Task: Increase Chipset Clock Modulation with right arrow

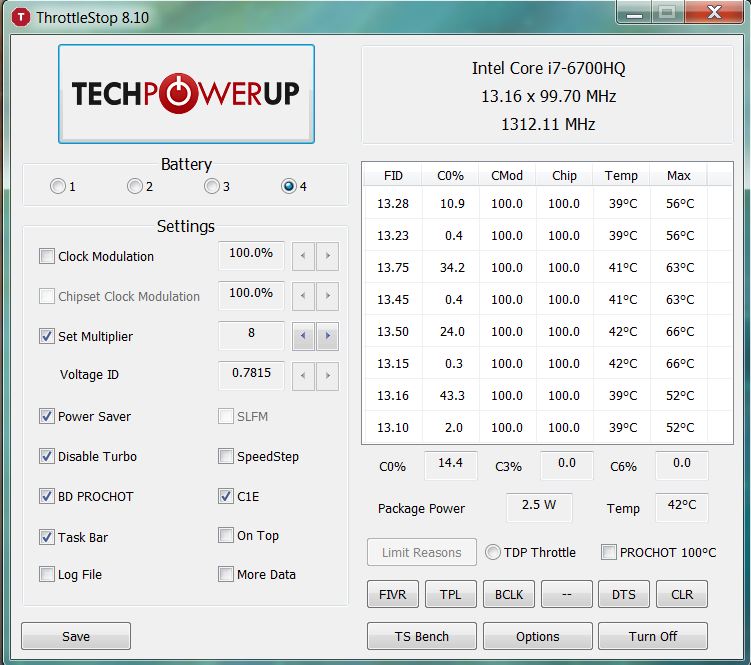Action: point(328,296)
